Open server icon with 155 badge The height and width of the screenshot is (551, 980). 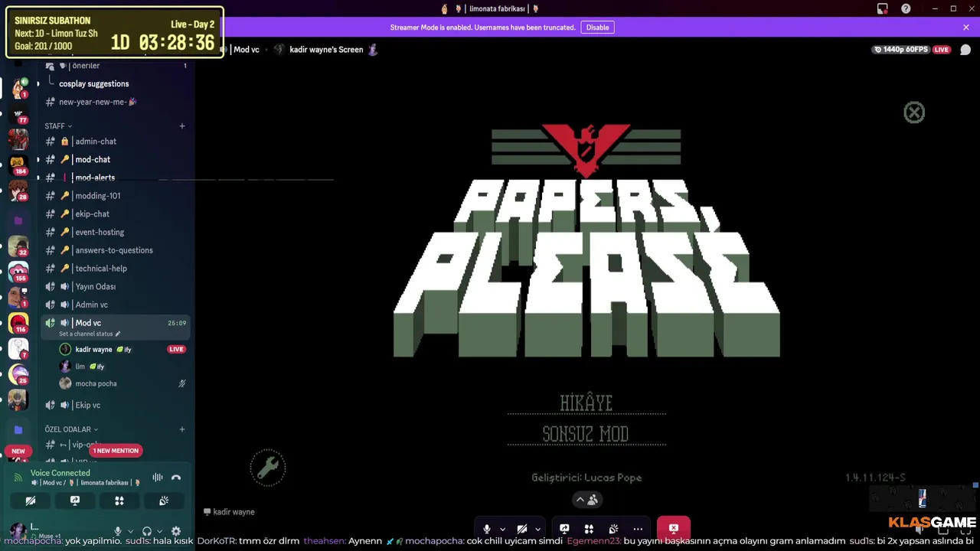18,271
